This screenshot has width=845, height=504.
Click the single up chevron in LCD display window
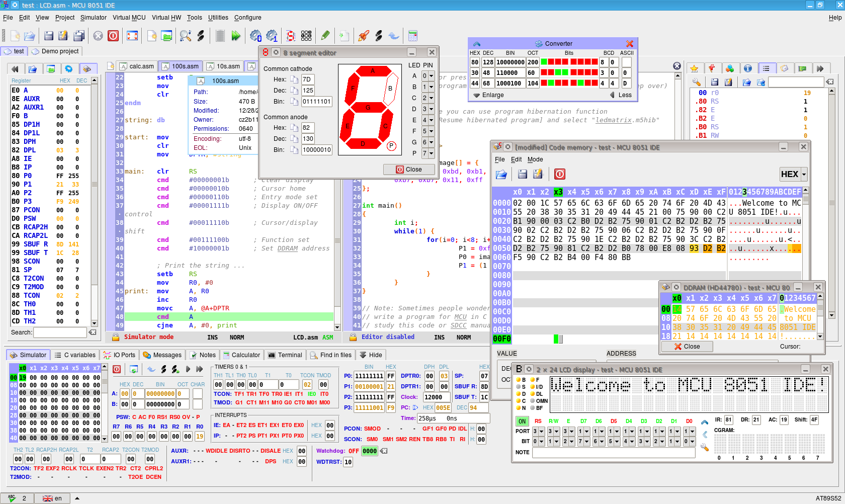pyautogui.click(x=705, y=423)
